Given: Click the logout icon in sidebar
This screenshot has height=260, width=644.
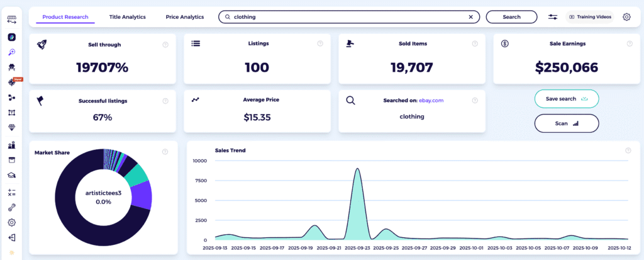Looking at the screenshot, I should click(x=11, y=237).
